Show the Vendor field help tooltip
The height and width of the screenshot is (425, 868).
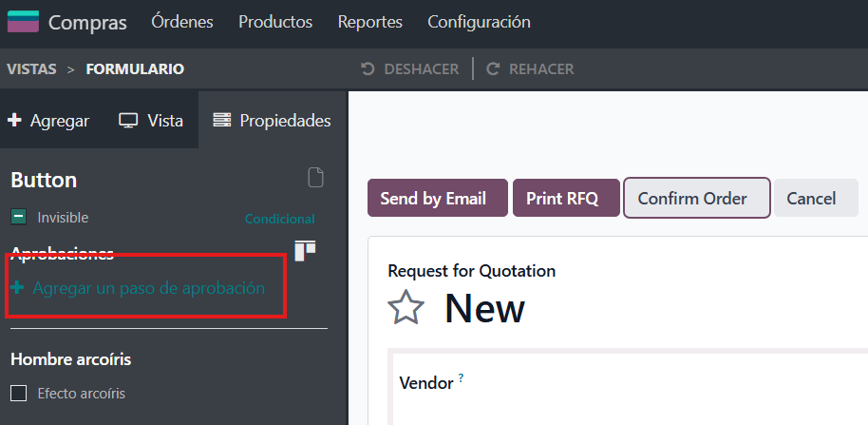tap(462, 377)
